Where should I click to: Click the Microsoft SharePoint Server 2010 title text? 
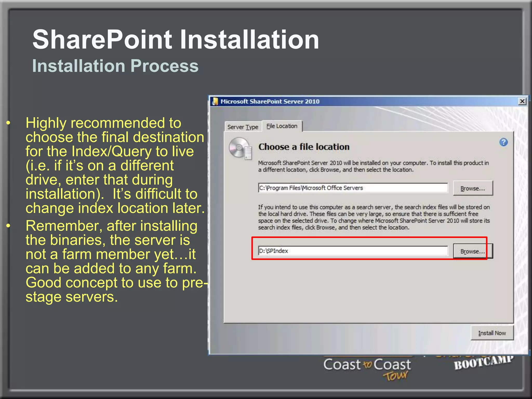(270, 101)
